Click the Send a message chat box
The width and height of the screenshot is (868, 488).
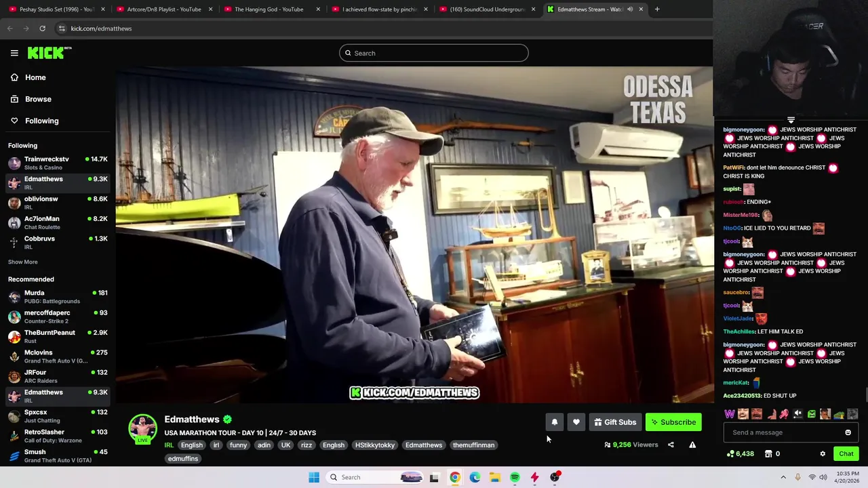tap(790, 432)
